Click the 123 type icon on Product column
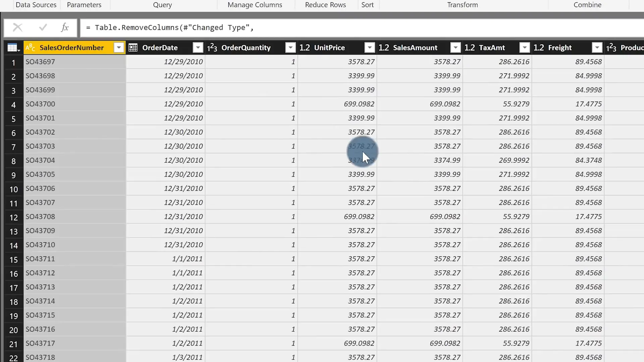 click(611, 47)
